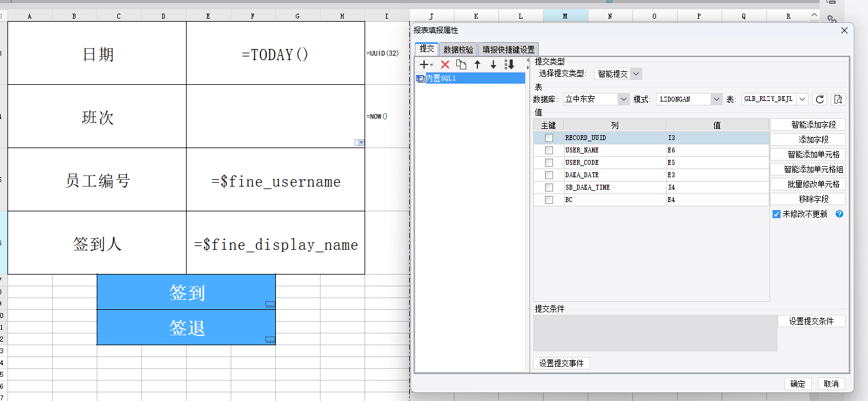The width and height of the screenshot is (868, 401).
Task: Toggle the 未修改不更新 checkbox
Action: coord(776,214)
